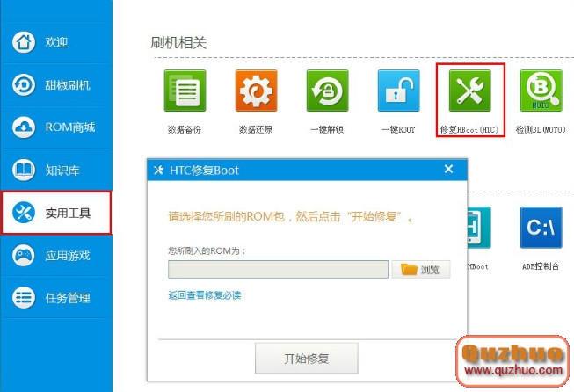Click the 数据备份 label text
This screenshot has height=392, width=574.
coord(185,129)
